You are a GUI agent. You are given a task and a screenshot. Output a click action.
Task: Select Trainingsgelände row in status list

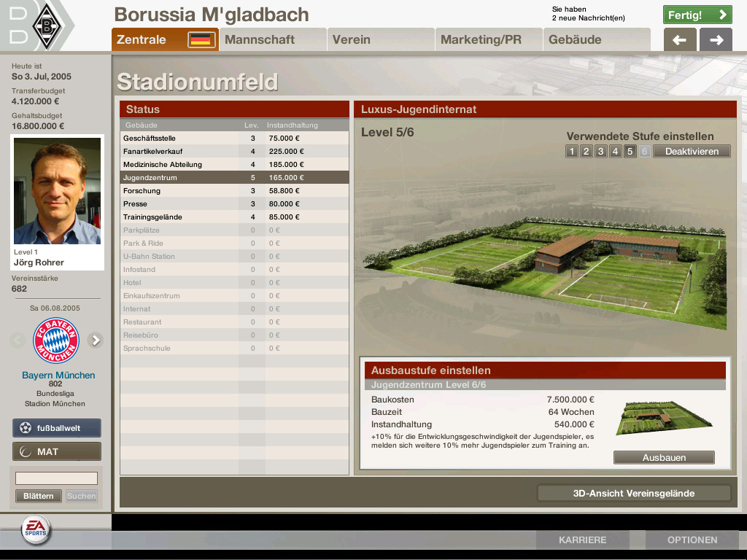coord(234,217)
